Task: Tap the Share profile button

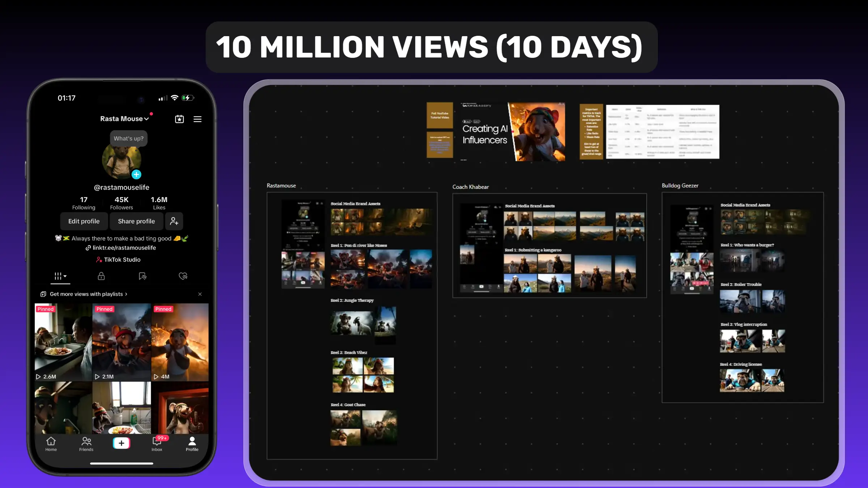Action: [x=136, y=221]
